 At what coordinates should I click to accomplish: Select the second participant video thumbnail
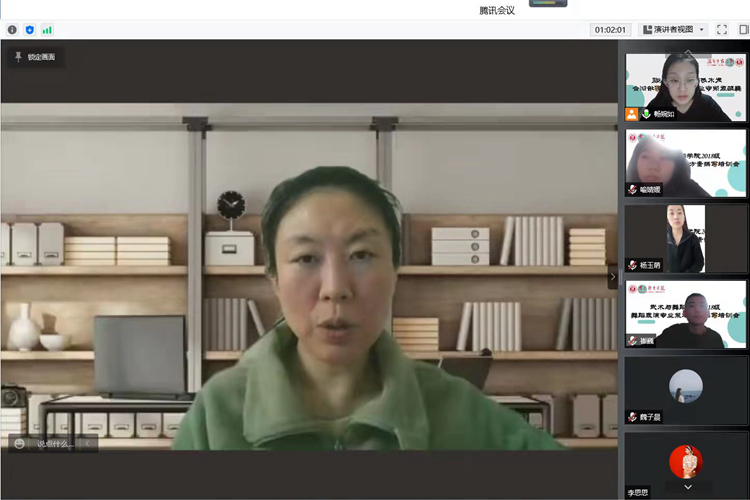tap(685, 162)
